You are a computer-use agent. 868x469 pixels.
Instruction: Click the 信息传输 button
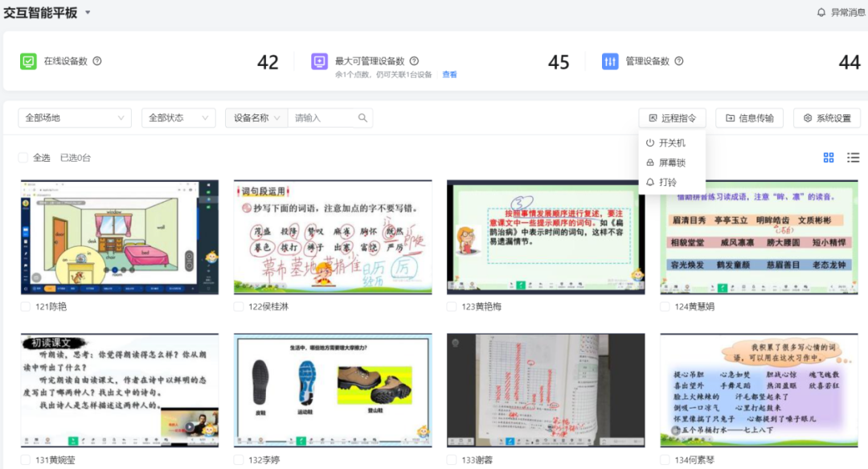[749, 118]
